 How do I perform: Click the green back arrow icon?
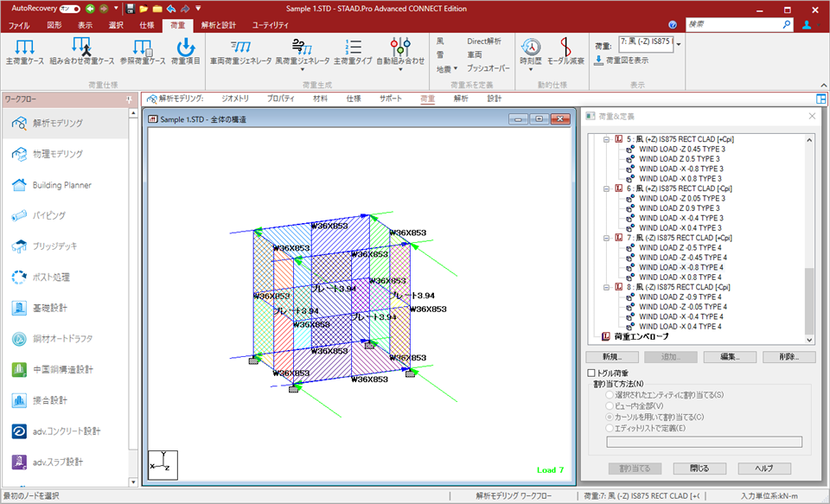pyautogui.click(x=90, y=9)
